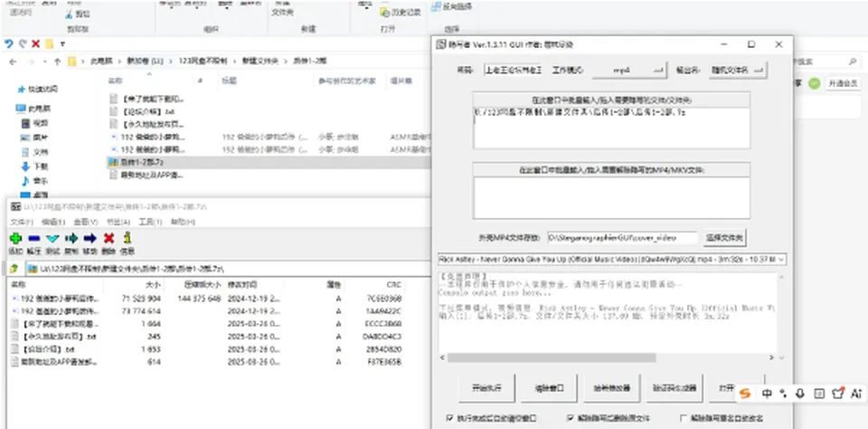Image resolution: width=868 pixels, height=429 pixels.
Task: Open Explorer recent locations dropdown arrow
Action: (45, 62)
